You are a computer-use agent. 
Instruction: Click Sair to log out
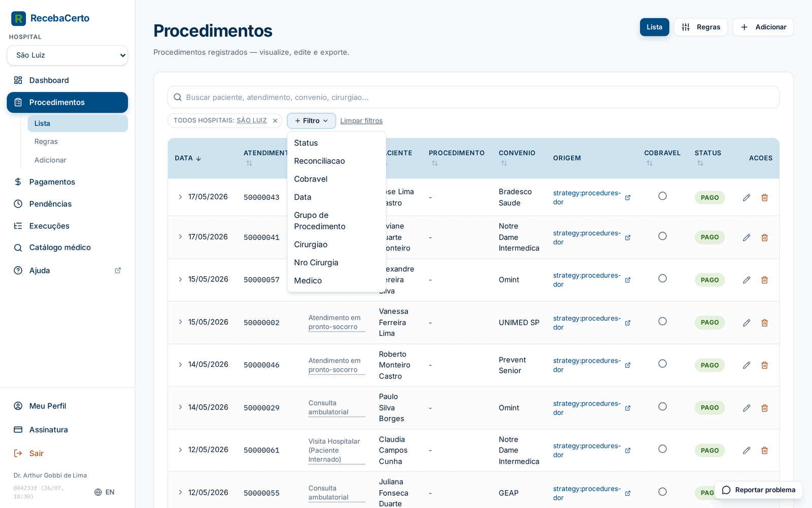[x=67, y=453]
